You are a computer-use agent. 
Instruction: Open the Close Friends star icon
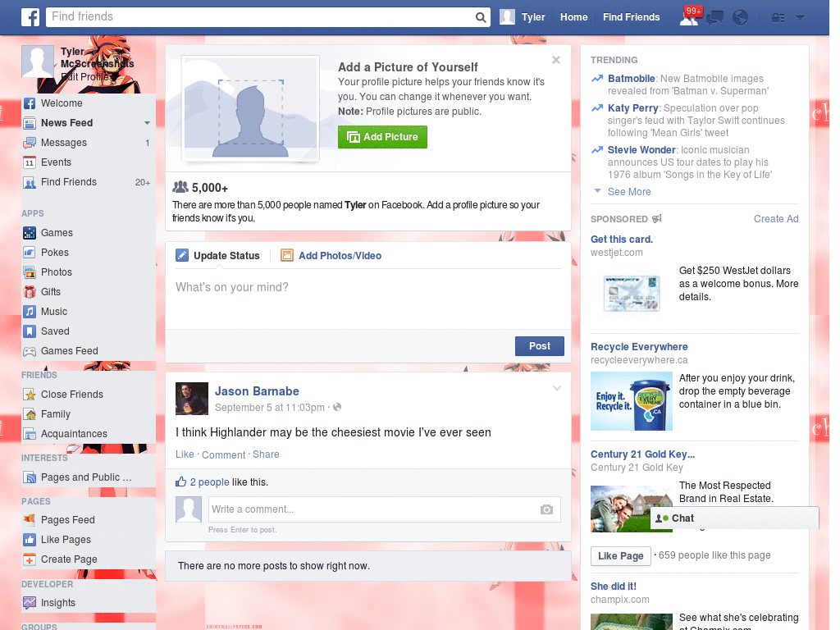[x=30, y=395]
